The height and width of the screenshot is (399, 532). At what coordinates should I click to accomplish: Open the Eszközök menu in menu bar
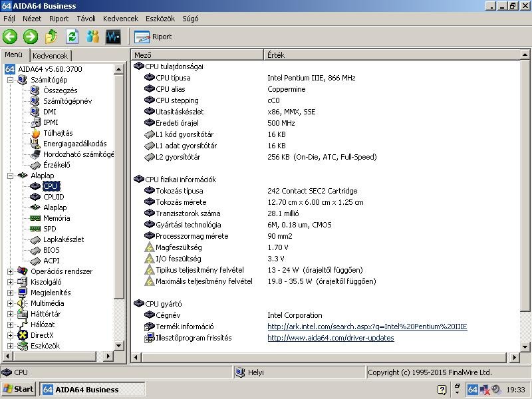(160, 19)
